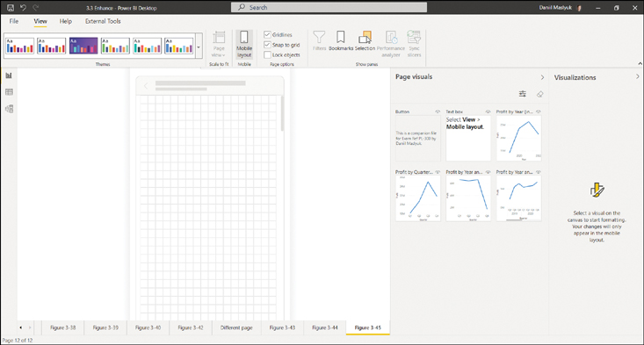Click the eraser icon to remove all visuals
The image size is (644, 345).
pos(539,94)
